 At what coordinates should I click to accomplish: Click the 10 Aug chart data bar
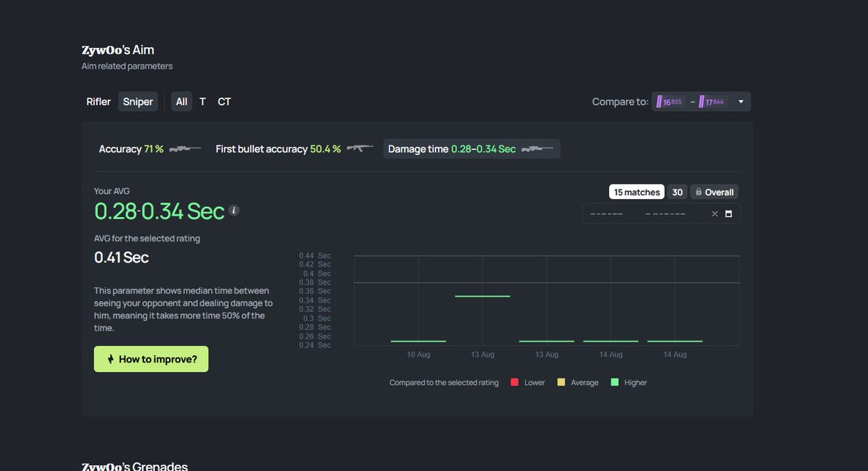coord(418,341)
